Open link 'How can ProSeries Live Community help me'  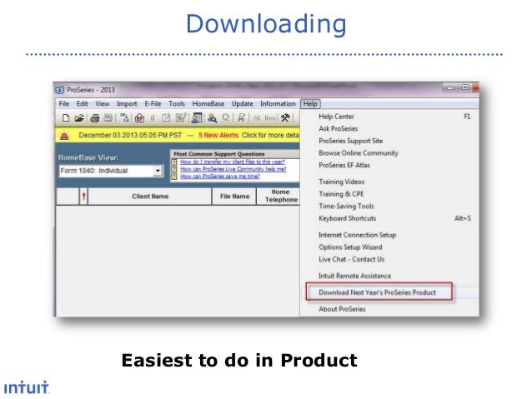pyautogui.click(x=233, y=169)
